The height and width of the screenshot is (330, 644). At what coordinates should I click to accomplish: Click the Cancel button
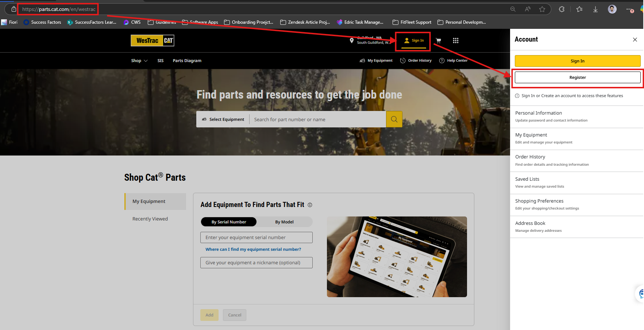coord(235,315)
